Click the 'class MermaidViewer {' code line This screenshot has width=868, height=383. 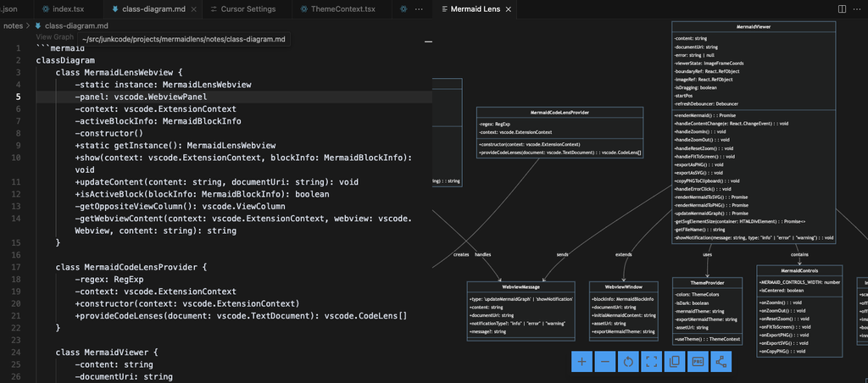107,352
